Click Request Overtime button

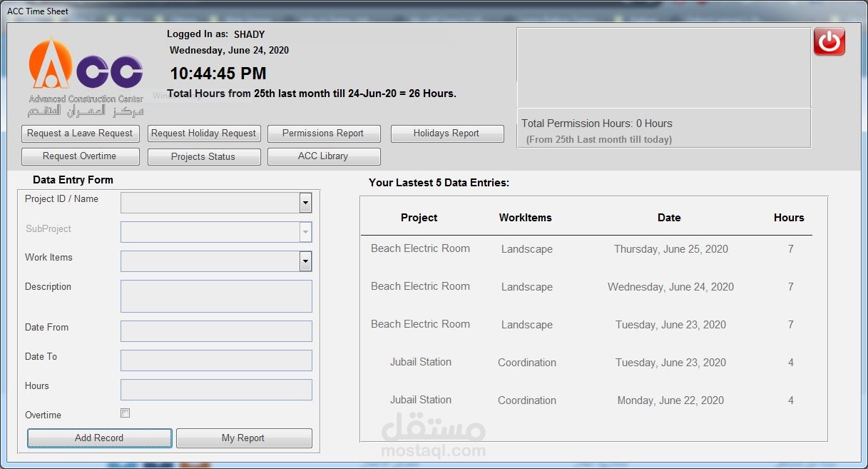[x=79, y=156]
